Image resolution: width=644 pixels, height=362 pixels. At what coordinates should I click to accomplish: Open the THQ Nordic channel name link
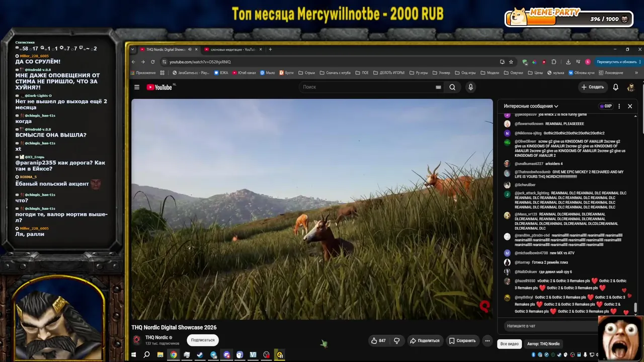(156, 337)
